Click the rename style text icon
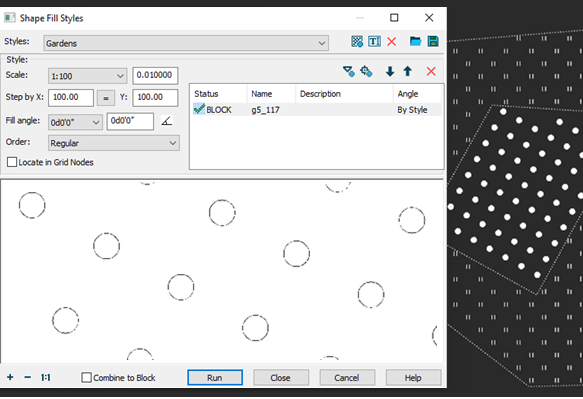Screen dimensions: 583x399 point(374,41)
